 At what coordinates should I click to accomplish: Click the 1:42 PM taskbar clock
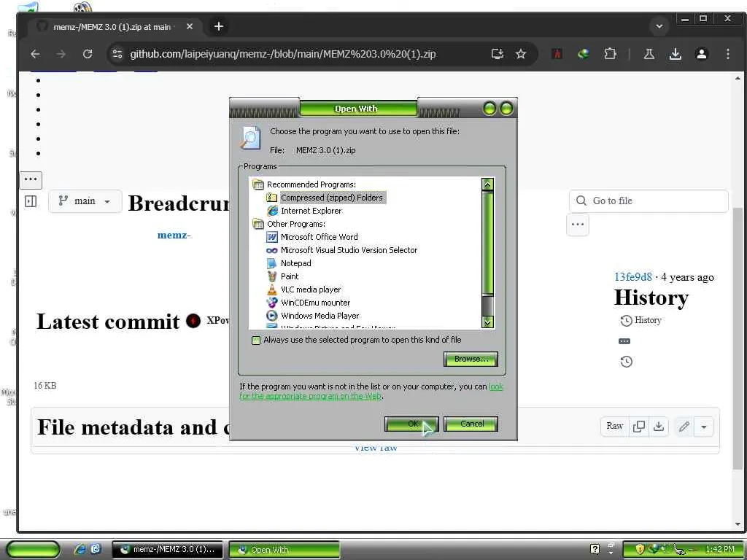(719, 549)
